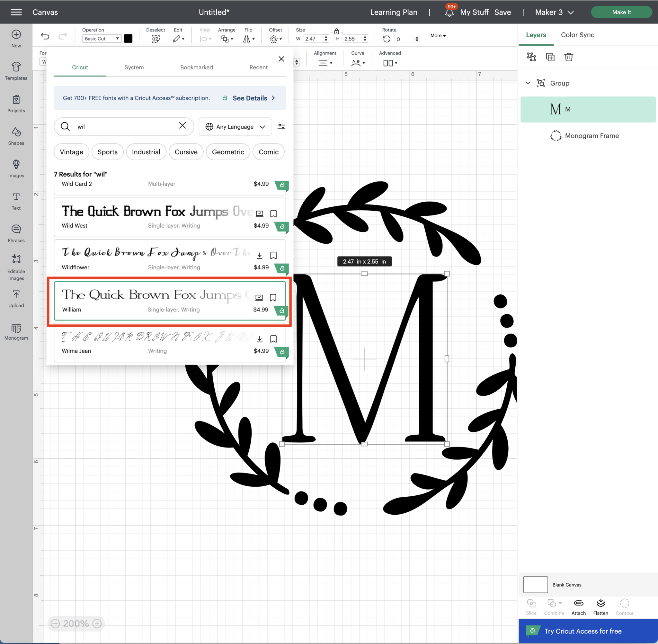Image resolution: width=658 pixels, height=644 pixels.
Task: Select the Shapes tool in sidebar
Action: coord(16,135)
